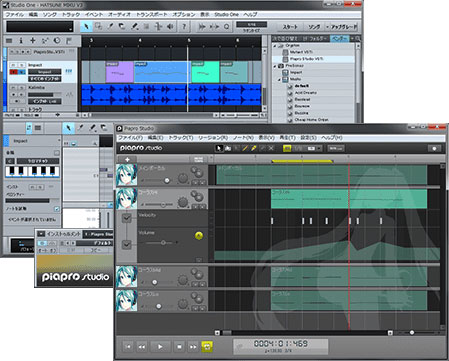This screenshot has width=449, height=361.
Task: Click the clock icon above Studio One track list
Action: click(x=57, y=41)
